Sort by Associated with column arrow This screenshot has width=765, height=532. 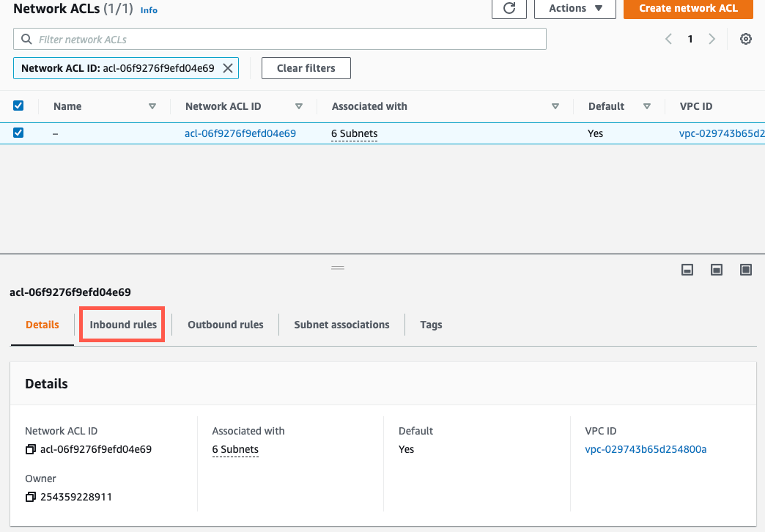(x=555, y=106)
